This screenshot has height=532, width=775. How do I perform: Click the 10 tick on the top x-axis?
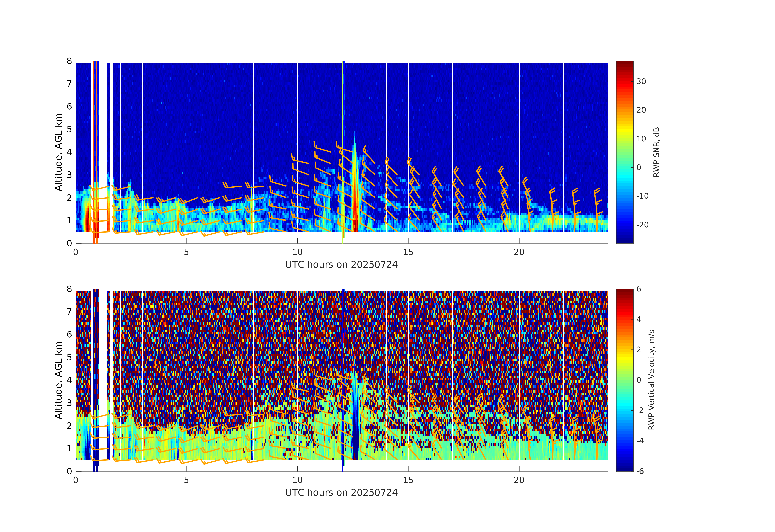coord(297,252)
